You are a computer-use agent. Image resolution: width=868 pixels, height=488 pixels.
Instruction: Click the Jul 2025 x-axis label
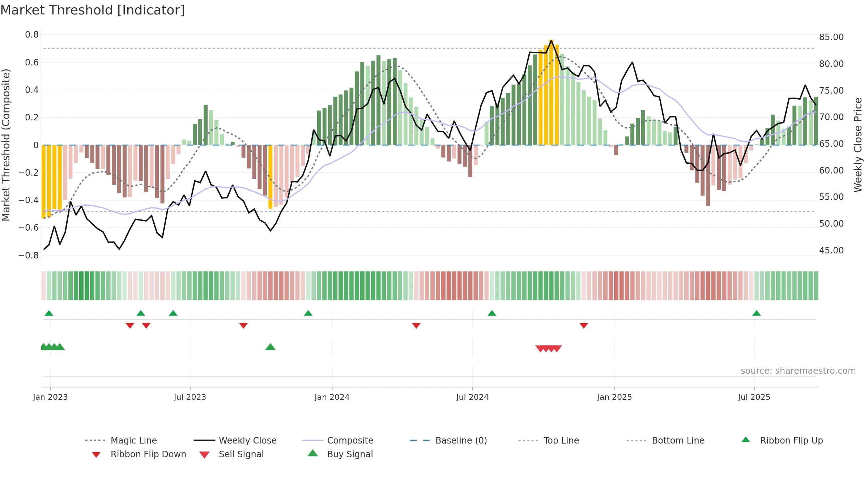(754, 397)
